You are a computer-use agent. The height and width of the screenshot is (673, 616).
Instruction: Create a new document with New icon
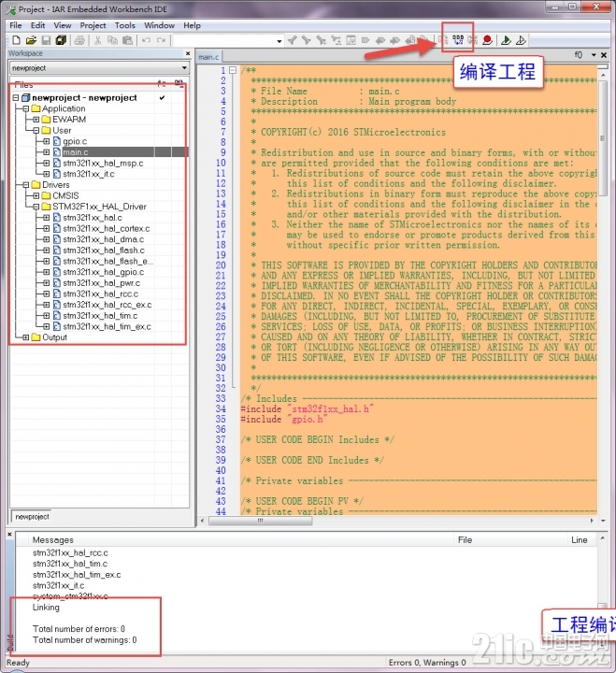coord(16,40)
